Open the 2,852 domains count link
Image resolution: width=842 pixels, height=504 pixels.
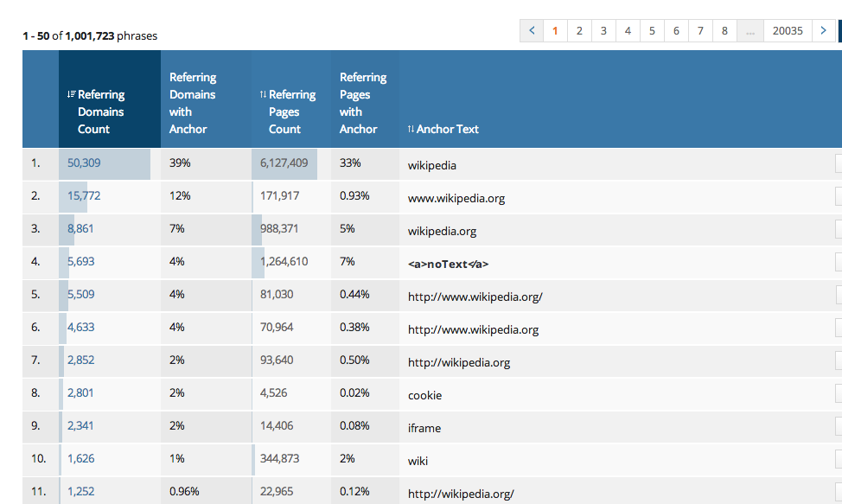(x=80, y=360)
